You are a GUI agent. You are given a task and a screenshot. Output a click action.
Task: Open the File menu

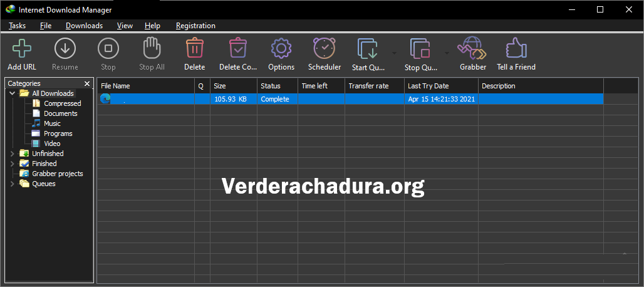(x=46, y=26)
